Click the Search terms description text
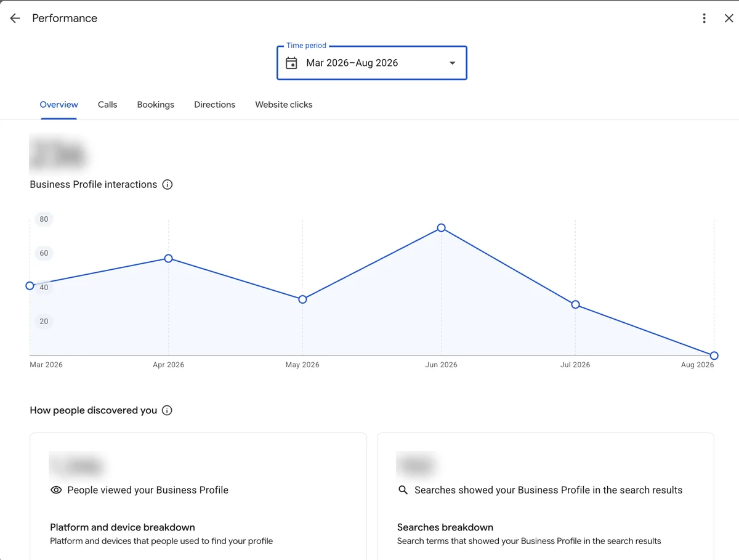The image size is (739, 560). click(529, 542)
